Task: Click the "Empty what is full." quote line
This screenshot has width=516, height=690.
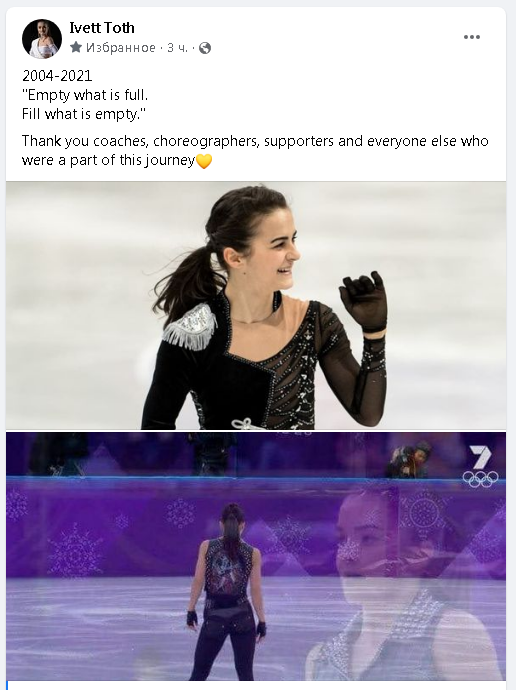Action: click(x=85, y=95)
